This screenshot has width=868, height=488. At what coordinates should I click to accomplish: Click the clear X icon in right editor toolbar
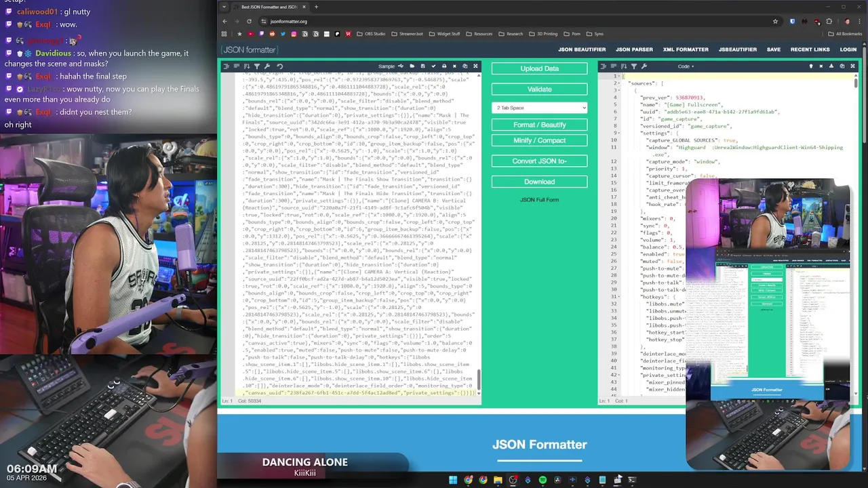(x=821, y=66)
